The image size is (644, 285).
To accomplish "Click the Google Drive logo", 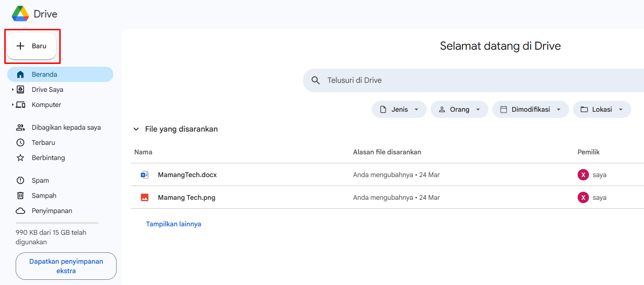I will click(20, 14).
